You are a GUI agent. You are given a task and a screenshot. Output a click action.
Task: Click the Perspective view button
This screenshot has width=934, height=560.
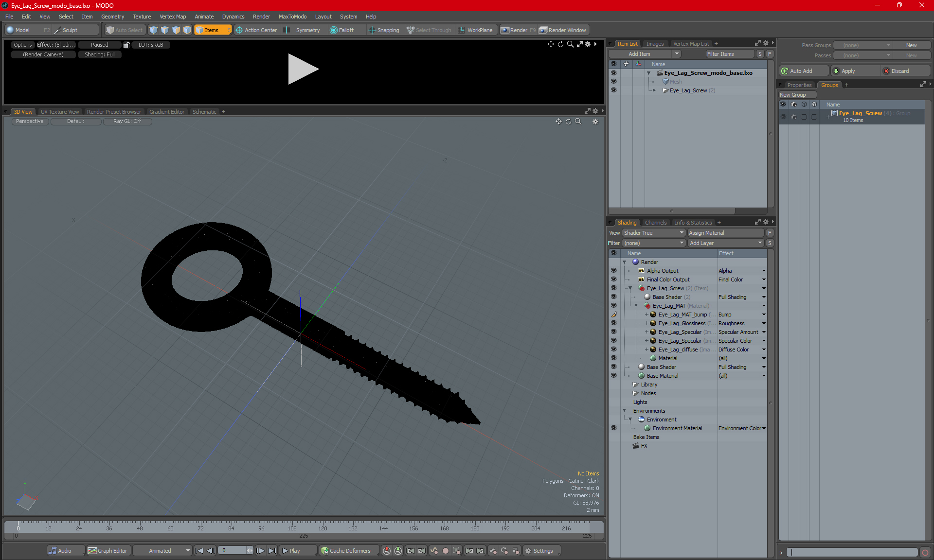[x=30, y=122]
